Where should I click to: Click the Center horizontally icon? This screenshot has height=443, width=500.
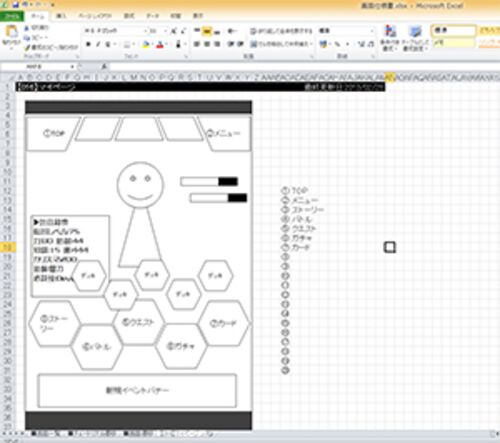click(x=207, y=44)
